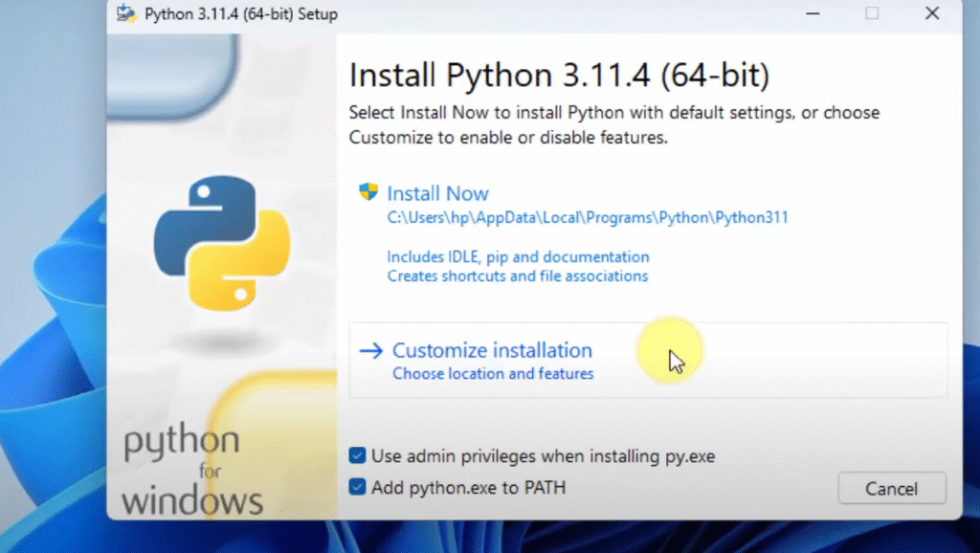
Task: Click the Python snake logo in left panel
Action: click(x=221, y=243)
